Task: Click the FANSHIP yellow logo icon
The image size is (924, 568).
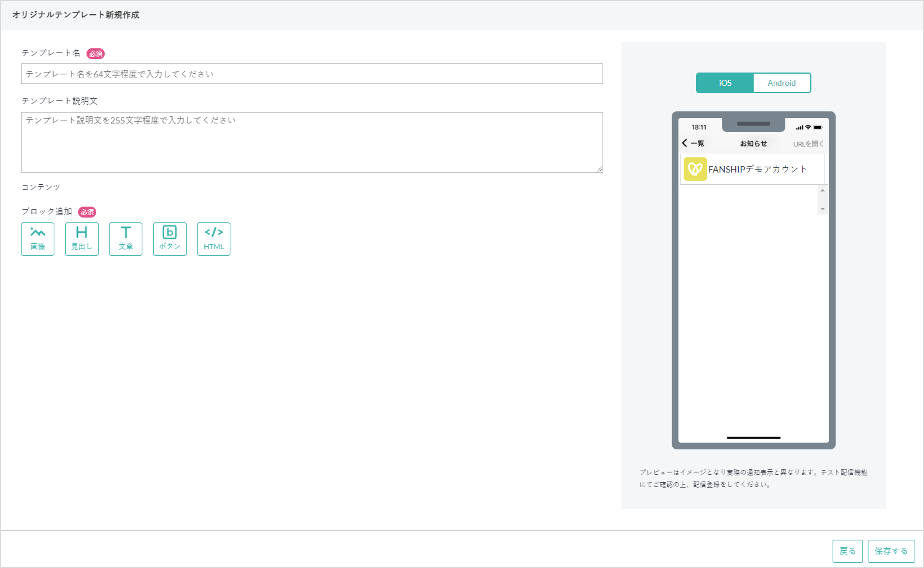Action: (695, 169)
